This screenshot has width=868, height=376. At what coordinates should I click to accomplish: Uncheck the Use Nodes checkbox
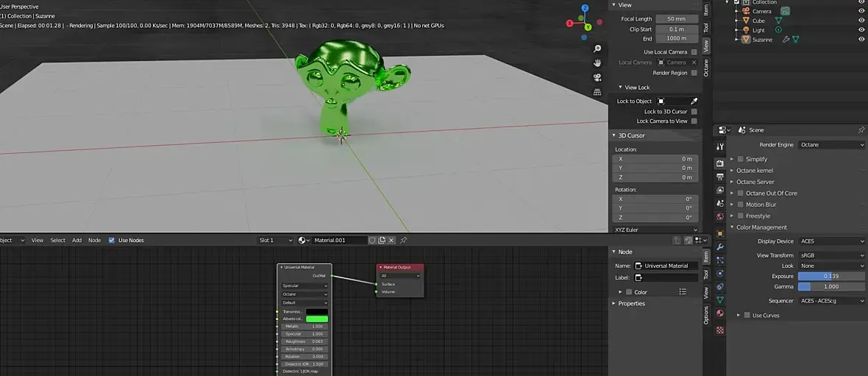(x=112, y=241)
